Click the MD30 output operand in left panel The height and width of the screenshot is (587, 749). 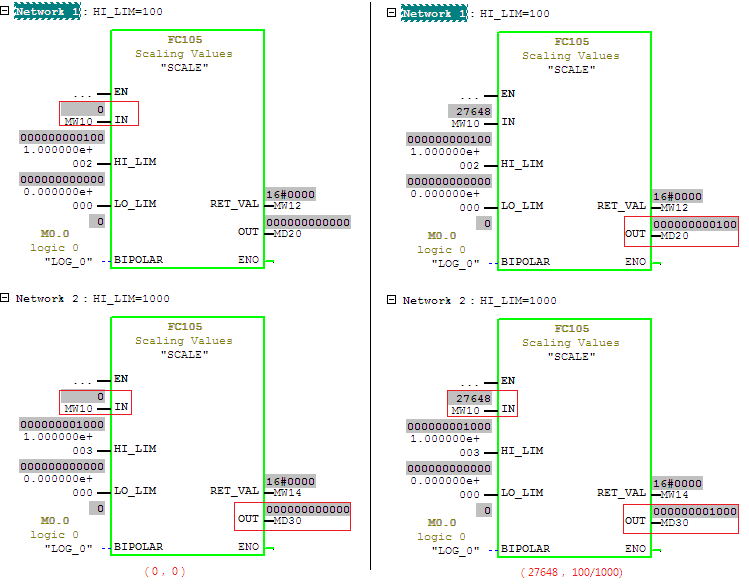pyautogui.click(x=288, y=520)
